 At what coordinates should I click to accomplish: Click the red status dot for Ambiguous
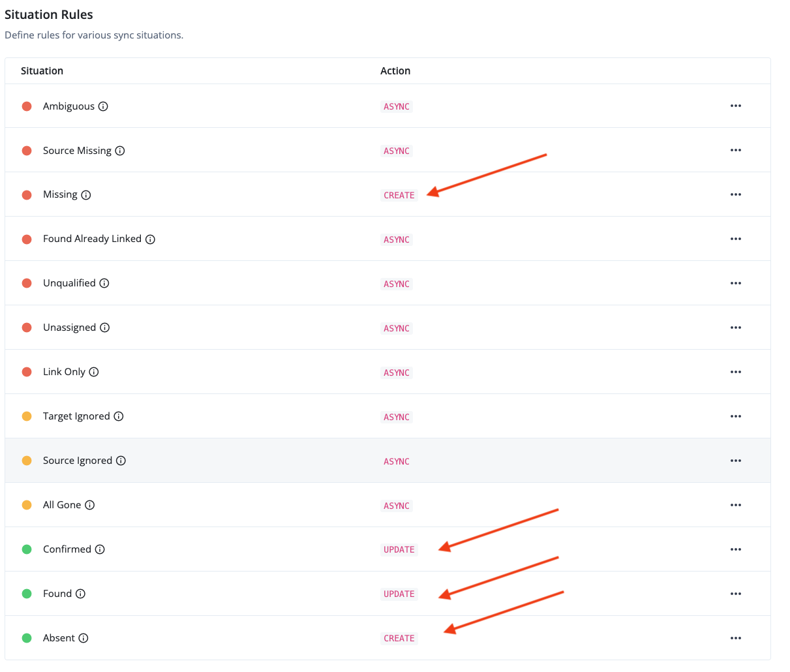(27, 106)
